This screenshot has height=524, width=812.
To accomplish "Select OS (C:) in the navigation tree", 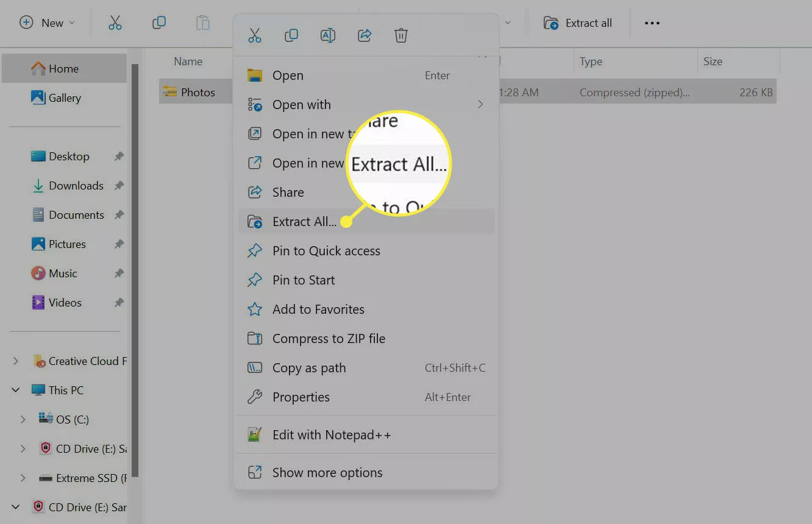I will point(63,420).
